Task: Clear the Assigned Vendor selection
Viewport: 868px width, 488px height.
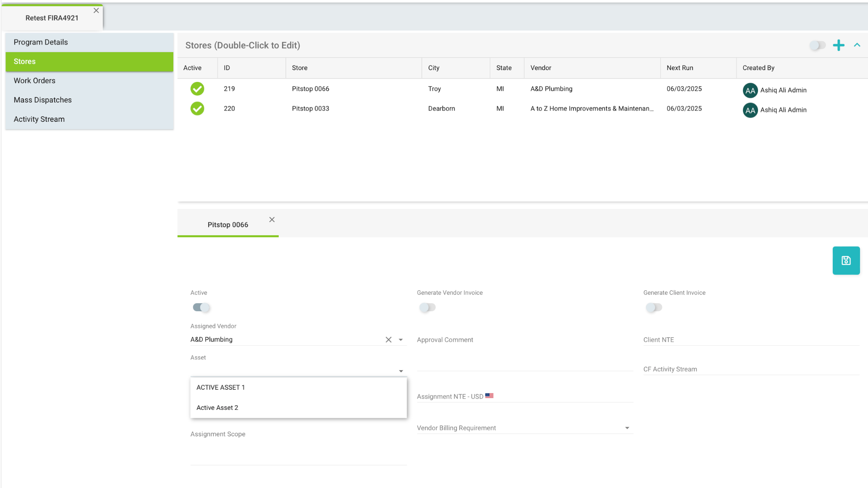Action: 388,340
